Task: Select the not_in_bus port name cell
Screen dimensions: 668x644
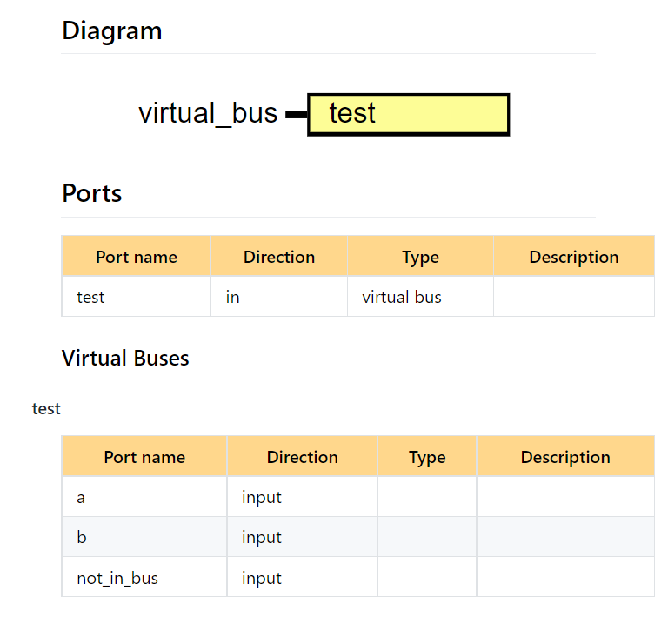Action: coord(144,578)
